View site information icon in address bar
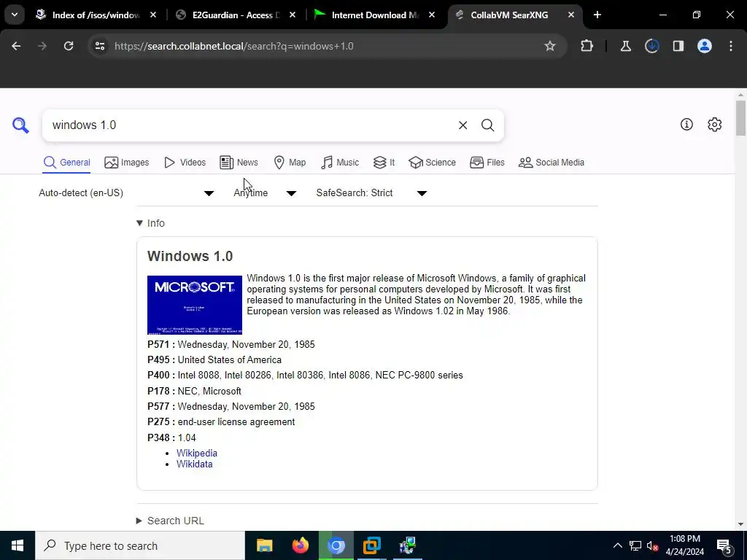This screenshot has width=747, height=560. (99, 46)
